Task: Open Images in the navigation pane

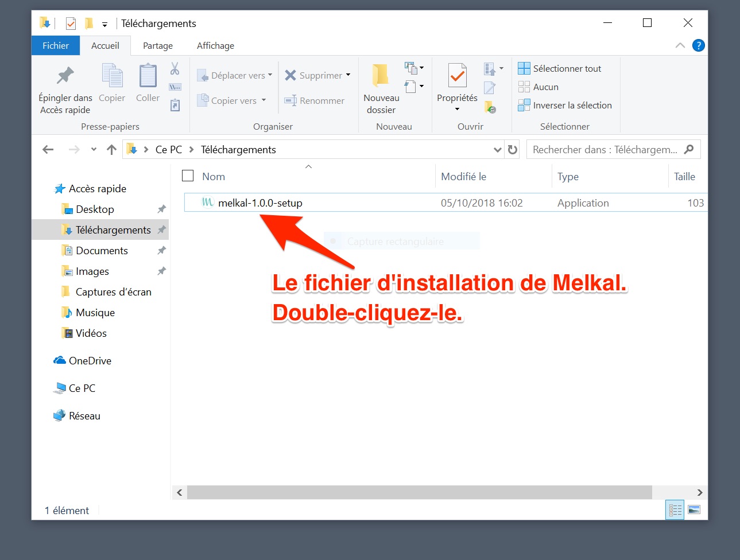Action: coord(92,271)
